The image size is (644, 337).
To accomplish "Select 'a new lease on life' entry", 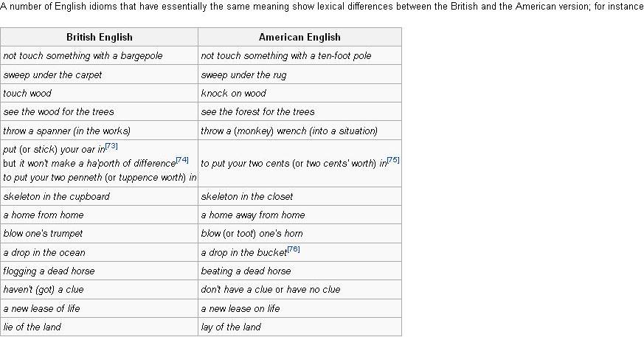I will 240,308.
